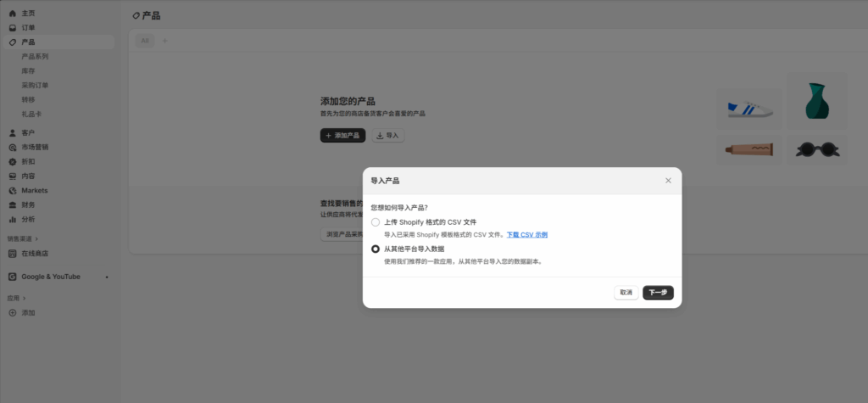Open the Google & YouTube channel item

tap(51, 277)
